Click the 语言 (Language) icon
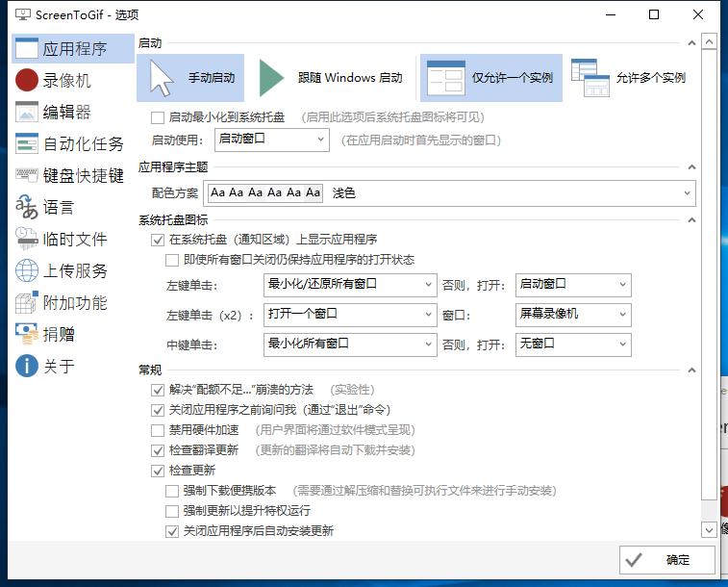The image size is (728, 587). (27, 208)
